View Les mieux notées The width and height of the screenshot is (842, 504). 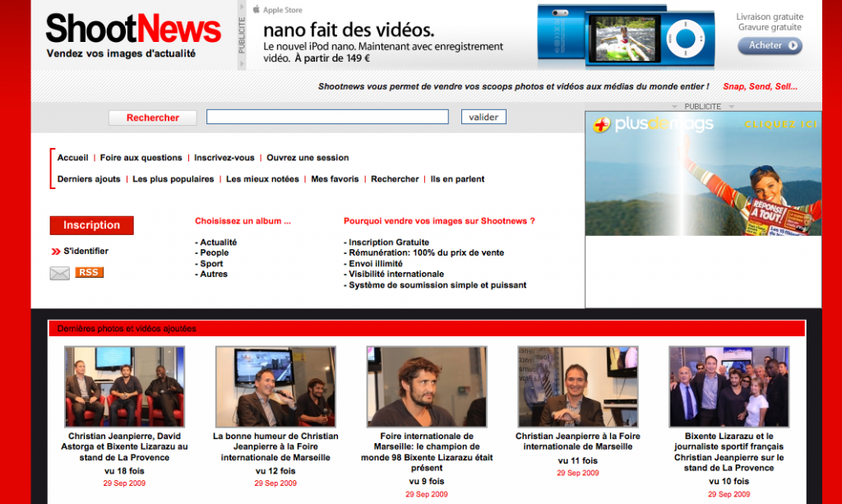coord(262,179)
